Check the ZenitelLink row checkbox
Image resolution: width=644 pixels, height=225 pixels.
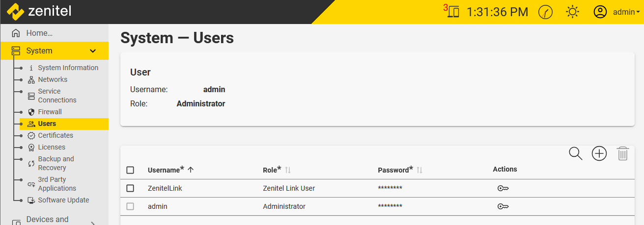130,188
